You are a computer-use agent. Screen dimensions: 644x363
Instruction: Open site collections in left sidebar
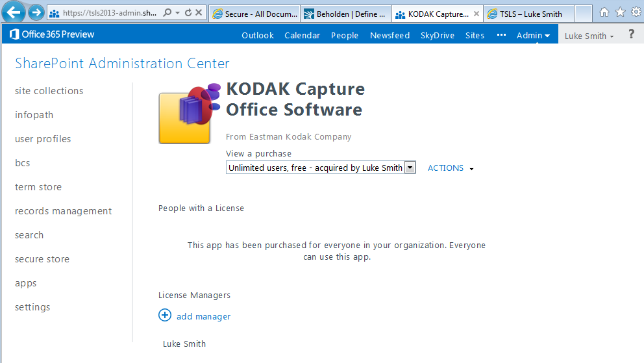click(49, 91)
